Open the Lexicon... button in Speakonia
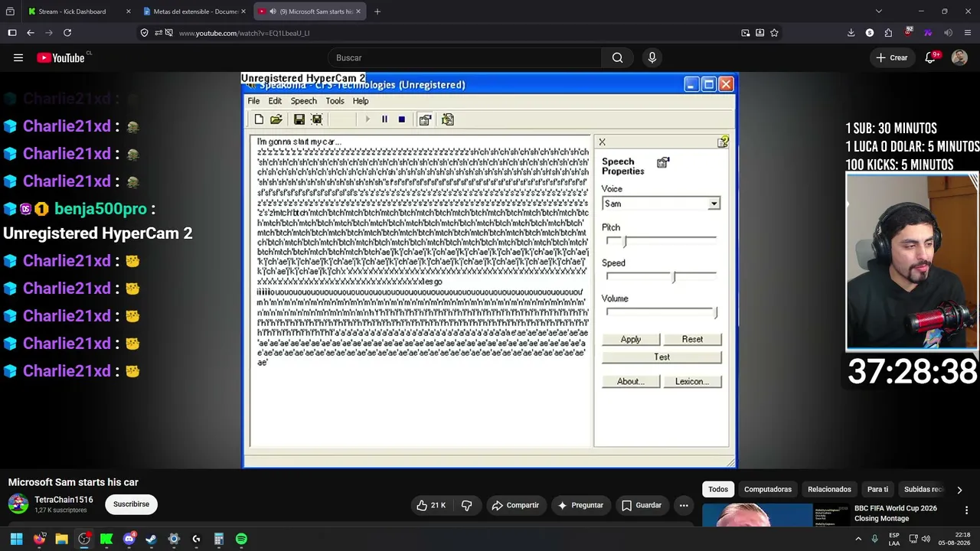The height and width of the screenshot is (551, 980). point(692,381)
